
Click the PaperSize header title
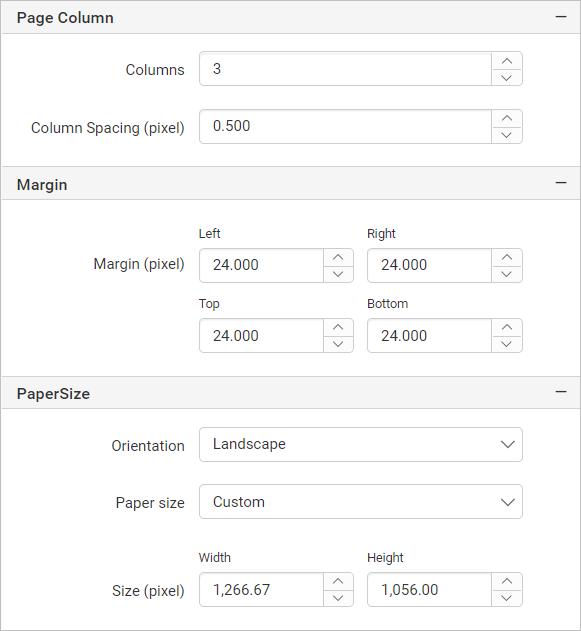point(53,394)
